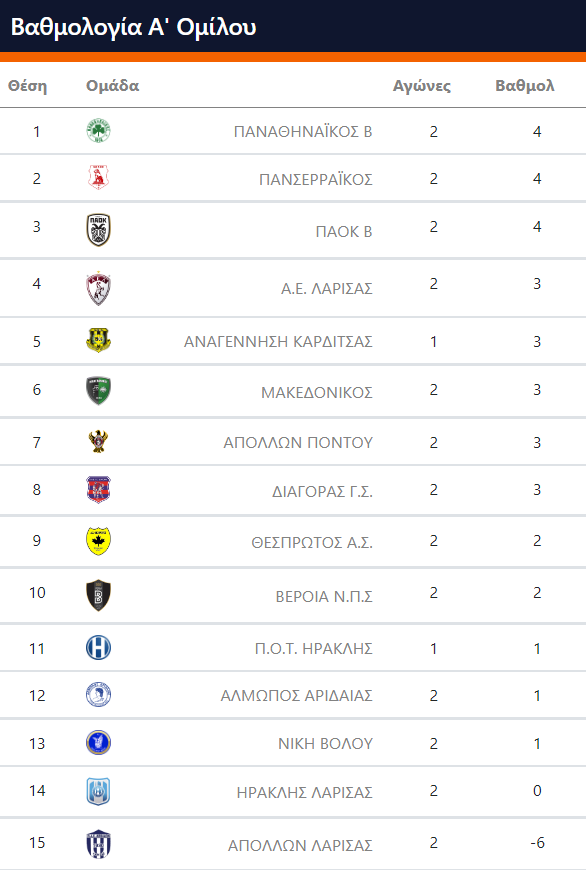Click the Α.Ε. Λάρισας maroon horse crest

click(99, 289)
